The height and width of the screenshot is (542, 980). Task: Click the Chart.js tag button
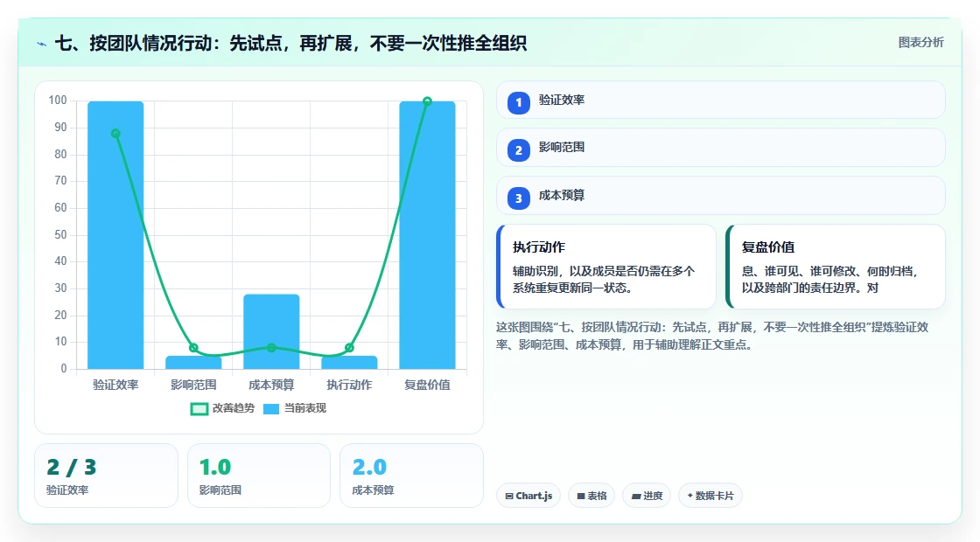[x=528, y=496]
